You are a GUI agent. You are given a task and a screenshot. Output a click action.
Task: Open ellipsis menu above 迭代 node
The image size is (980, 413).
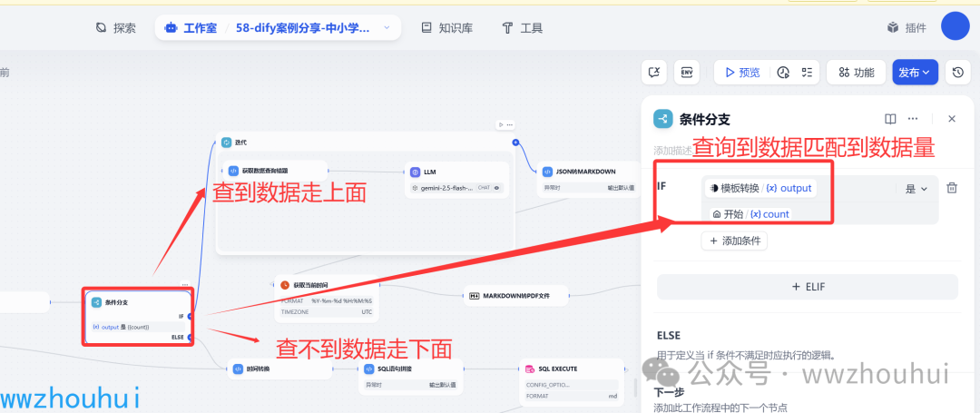[509, 124]
